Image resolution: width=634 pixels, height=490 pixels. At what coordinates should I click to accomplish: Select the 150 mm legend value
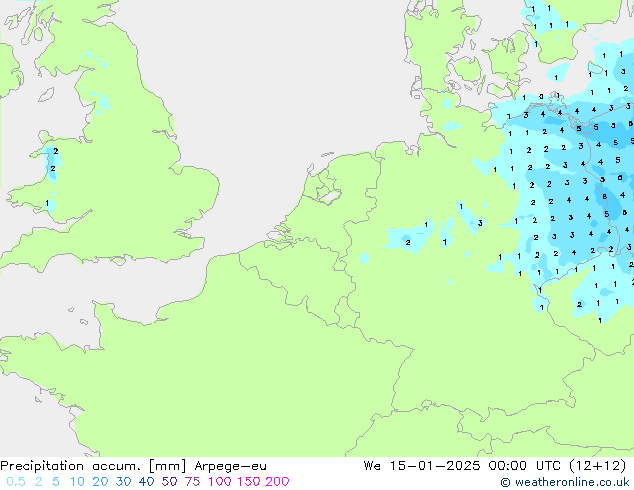[x=248, y=482]
